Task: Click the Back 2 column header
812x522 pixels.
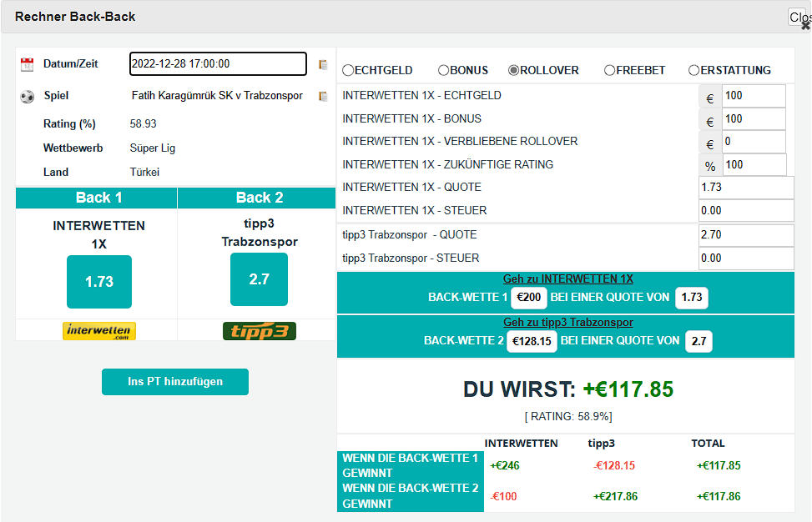Action: tap(257, 198)
